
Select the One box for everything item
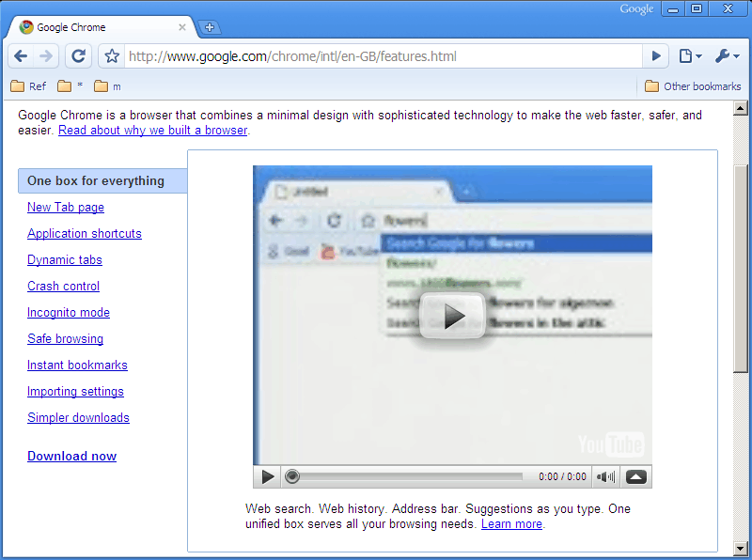(x=96, y=181)
